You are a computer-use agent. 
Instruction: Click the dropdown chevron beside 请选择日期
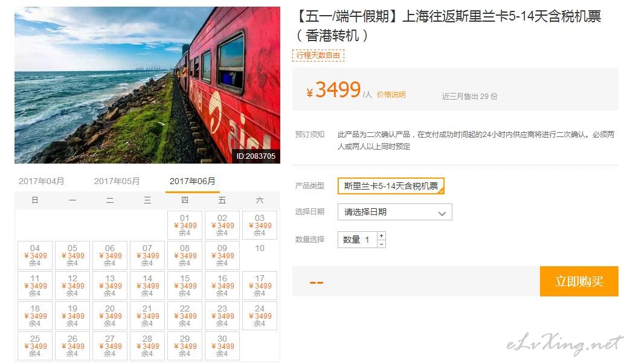pyautogui.click(x=442, y=214)
